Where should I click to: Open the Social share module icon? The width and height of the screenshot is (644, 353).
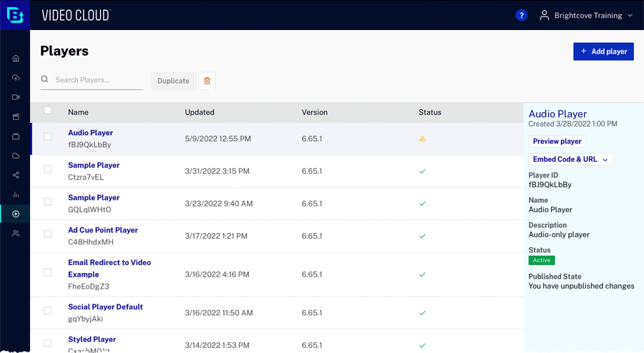pyautogui.click(x=16, y=175)
